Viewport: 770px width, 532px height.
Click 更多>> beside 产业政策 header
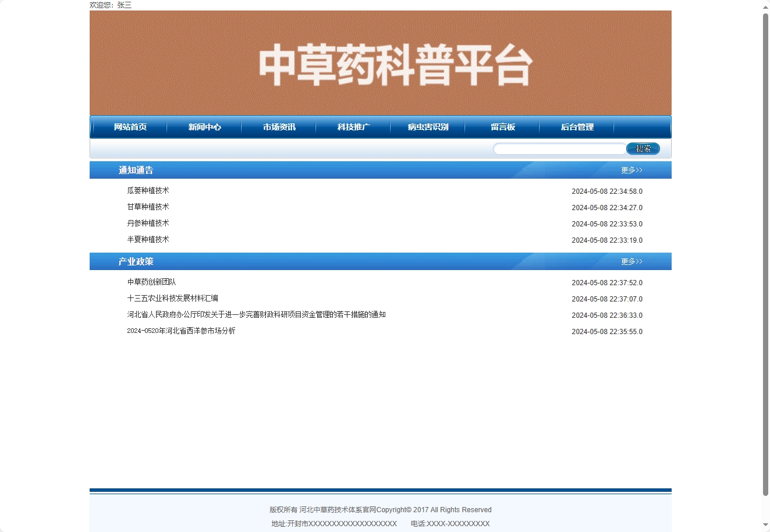[x=631, y=261]
